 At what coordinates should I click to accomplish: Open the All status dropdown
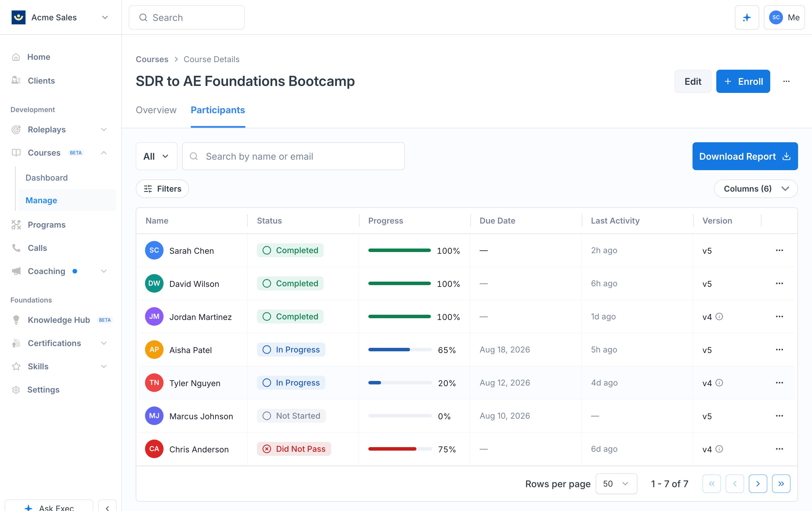[156, 156]
